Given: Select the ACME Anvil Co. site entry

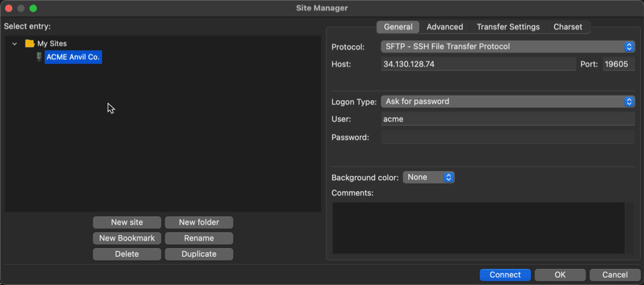Looking at the screenshot, I should pos(73,57).
